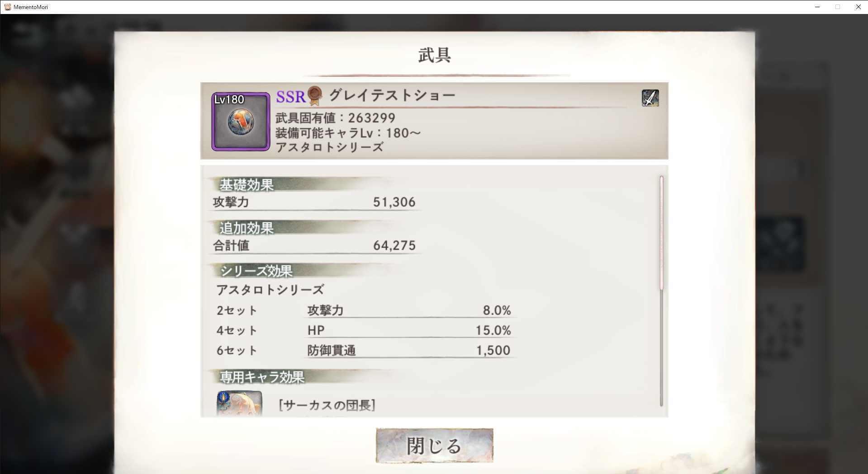Click the 合計値 64,275 row
The width and height of the screenshot is (868, 474).
click(x=315, y=245)
